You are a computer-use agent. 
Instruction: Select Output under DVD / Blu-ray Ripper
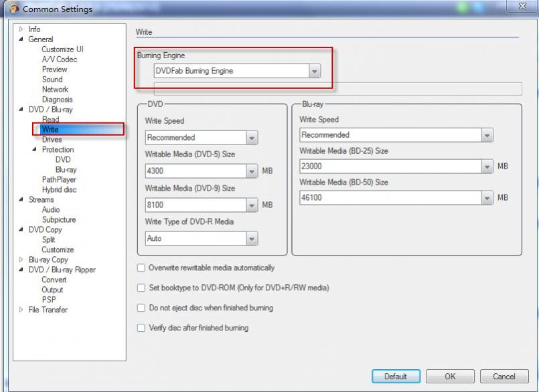pyautogui.click(x=52, y=290)
